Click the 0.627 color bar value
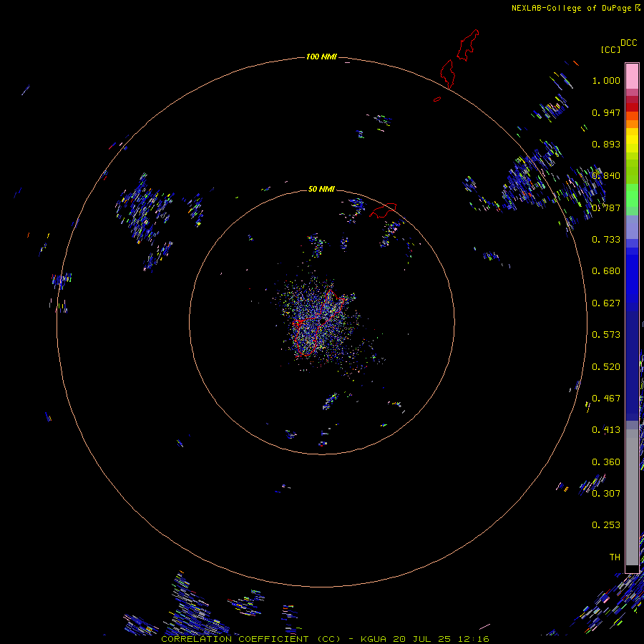This screenshot has width=644, height=644. coord(606,303)
